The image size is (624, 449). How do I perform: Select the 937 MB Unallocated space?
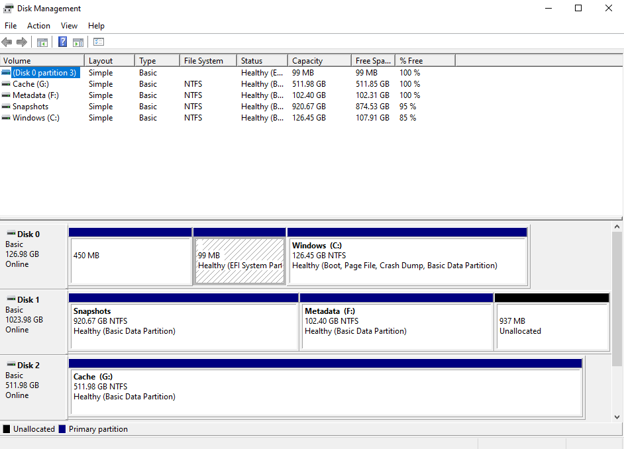pyautogui.click(x=552, y=322)
